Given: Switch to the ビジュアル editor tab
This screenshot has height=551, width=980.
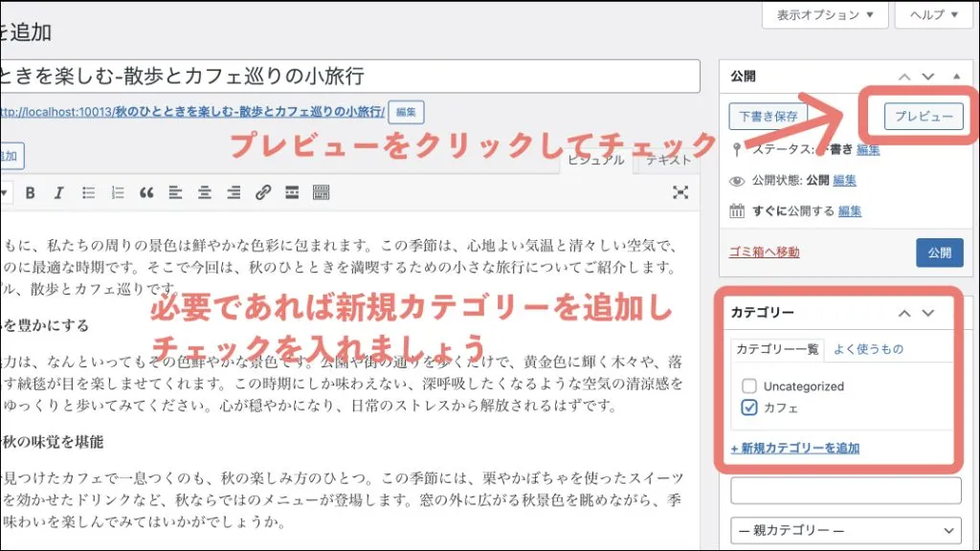Looking at the screenshot, I should click(595, 160).
